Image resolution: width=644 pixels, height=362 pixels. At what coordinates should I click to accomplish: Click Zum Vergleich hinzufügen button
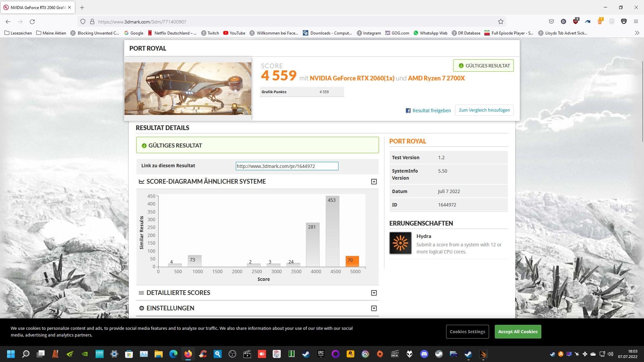484,110
